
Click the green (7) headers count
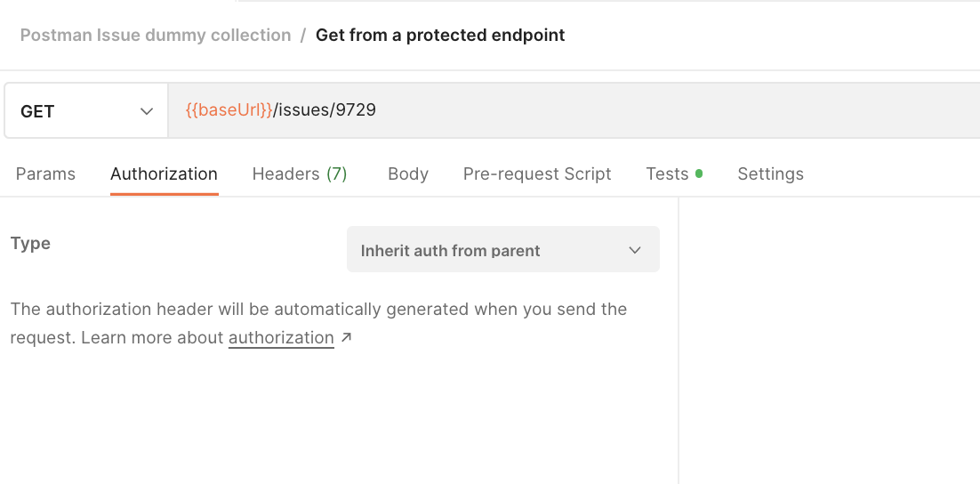point(336,174)
